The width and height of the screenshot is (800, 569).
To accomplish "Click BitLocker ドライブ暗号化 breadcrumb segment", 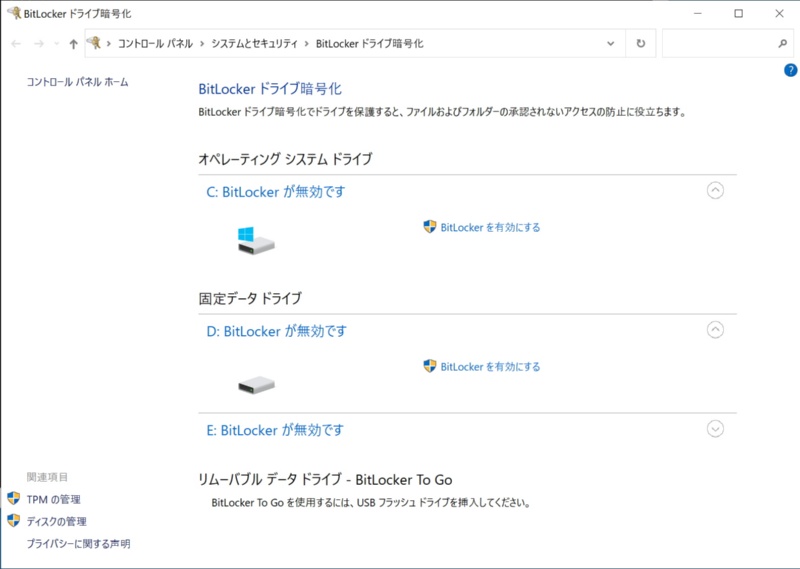I will click(369, 44).
